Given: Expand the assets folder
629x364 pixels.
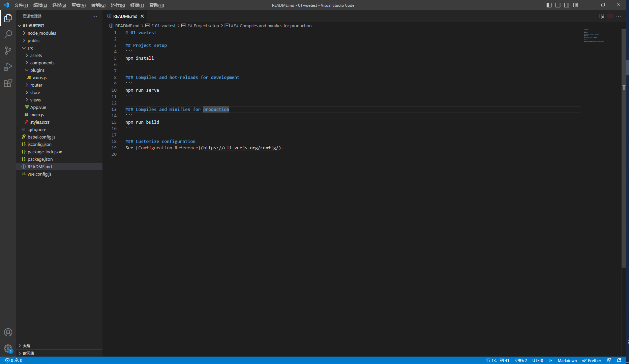Looking at the screenshot, I should coord(59,55).
